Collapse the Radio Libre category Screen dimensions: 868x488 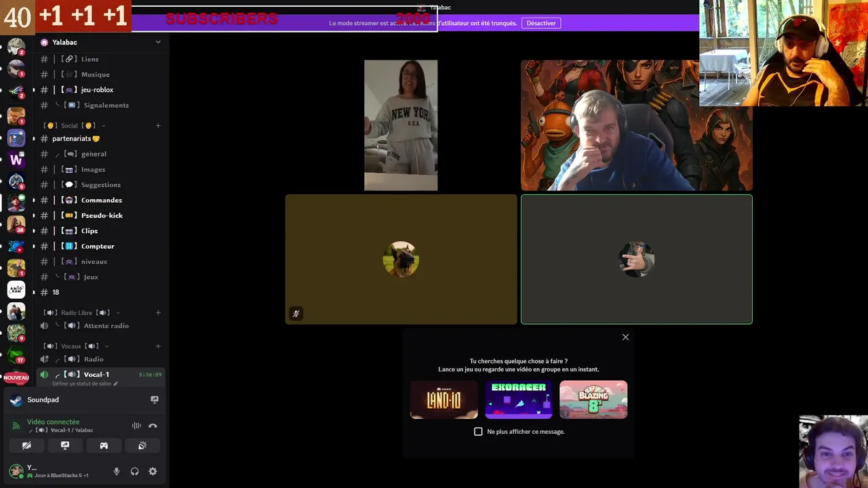point(81,312)
